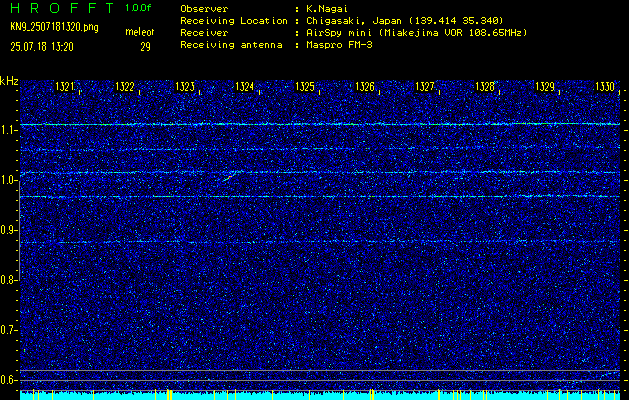The height and width of the screenshot is (400, 629).
Task: Click the 0.8 frequency axis label
Action: click(8, 280)
